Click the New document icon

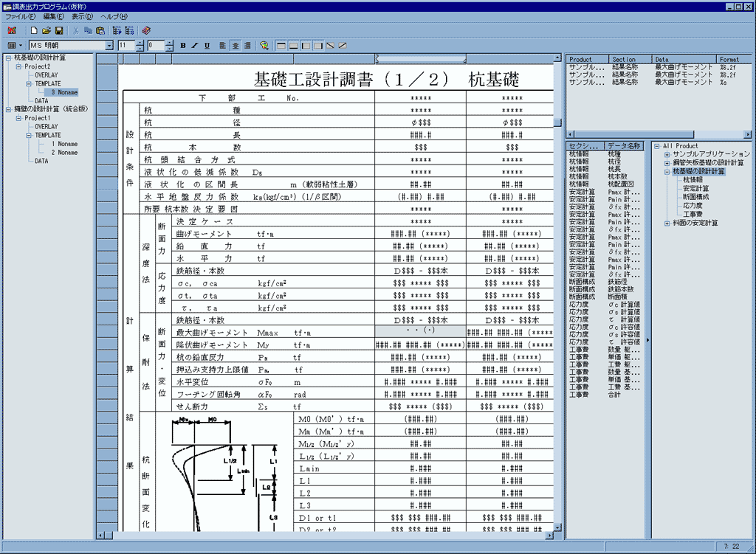click(x=34, y=31)
